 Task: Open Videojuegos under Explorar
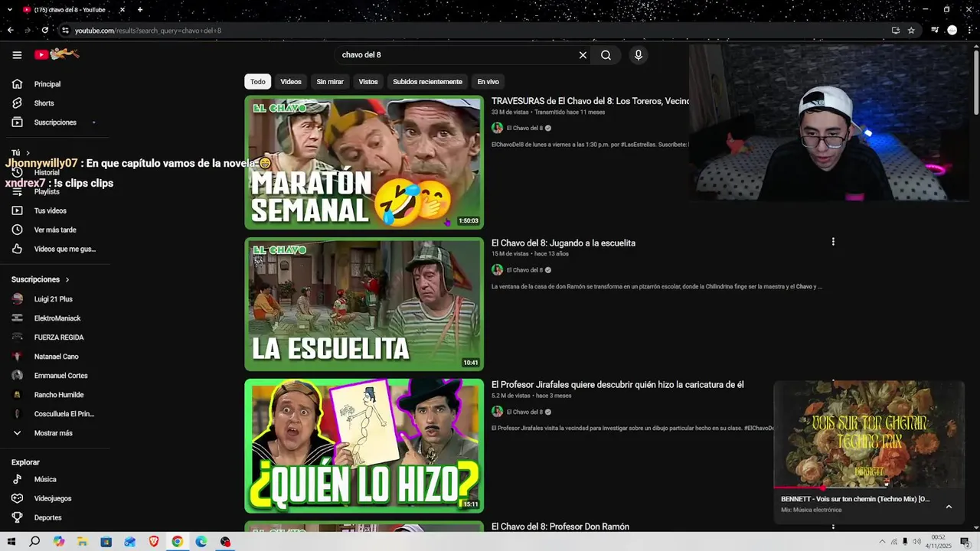point(54,498)
